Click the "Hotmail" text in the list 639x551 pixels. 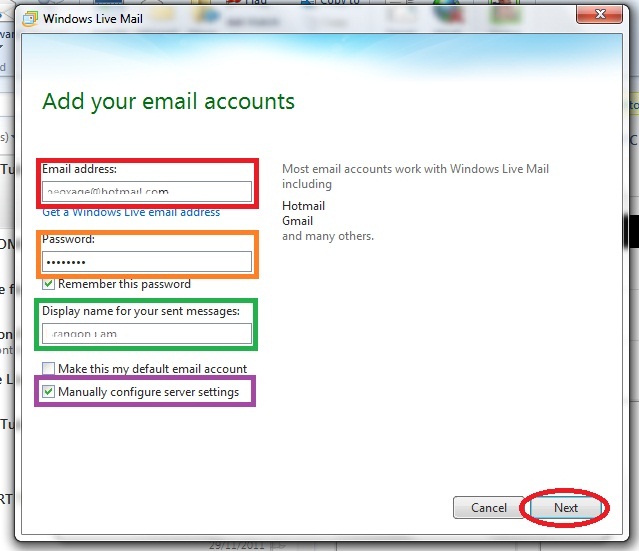(303, 206)
